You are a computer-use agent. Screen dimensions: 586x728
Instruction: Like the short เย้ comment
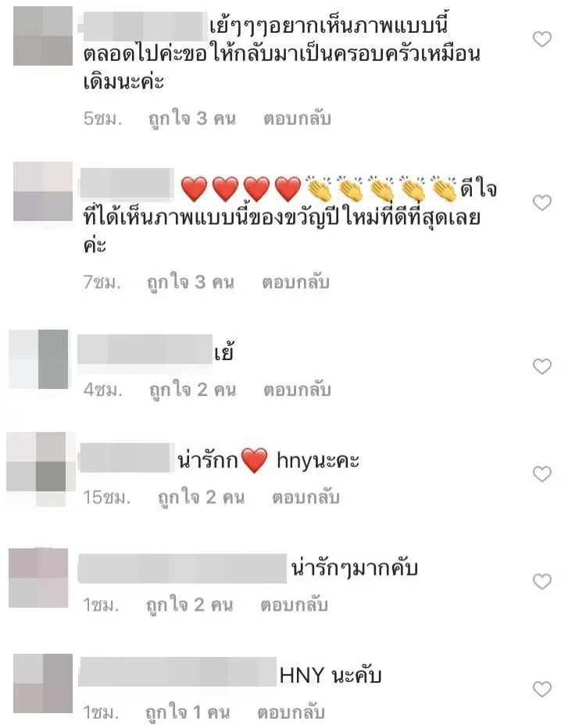(x=541, y=367)
